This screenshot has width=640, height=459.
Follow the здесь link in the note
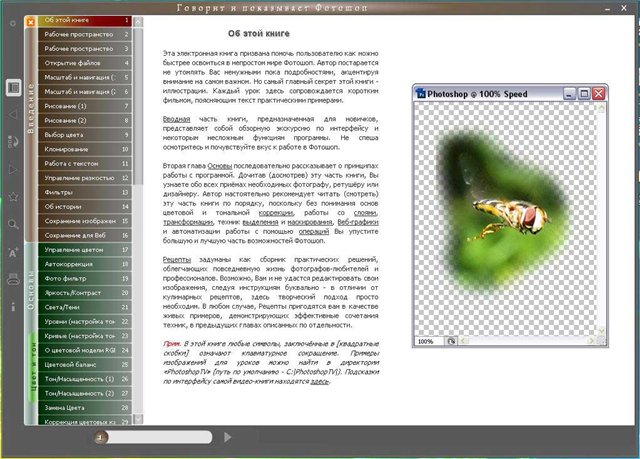(320, 382)
